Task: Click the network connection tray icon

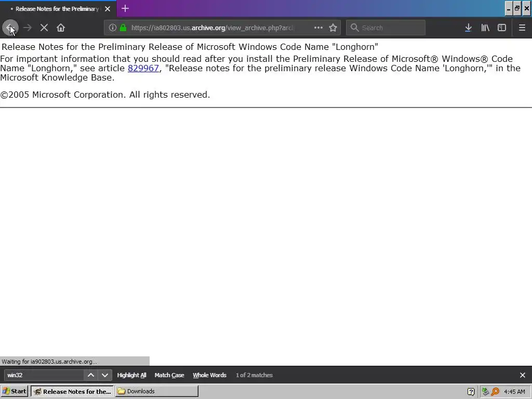Action: pyautogui.click(x=486, y=392)
